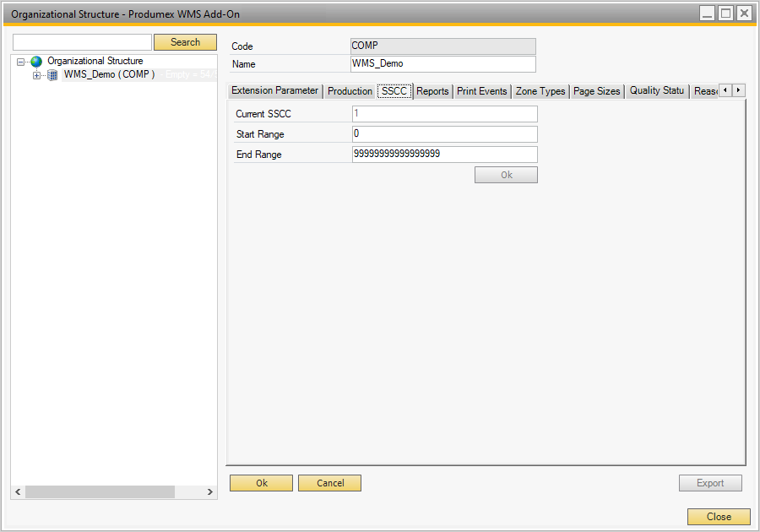Click in the tree search text field
The width and height of the screenshot is (760, 532).
(x=82, y=42)
